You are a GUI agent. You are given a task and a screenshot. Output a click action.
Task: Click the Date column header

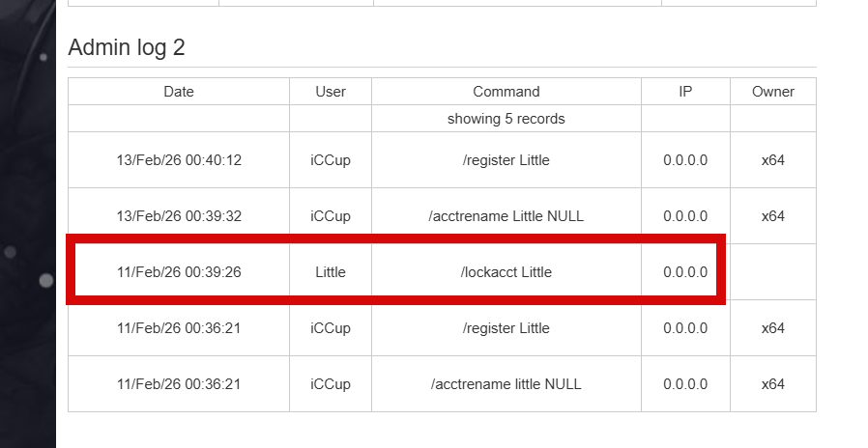(x=179, y=92)
